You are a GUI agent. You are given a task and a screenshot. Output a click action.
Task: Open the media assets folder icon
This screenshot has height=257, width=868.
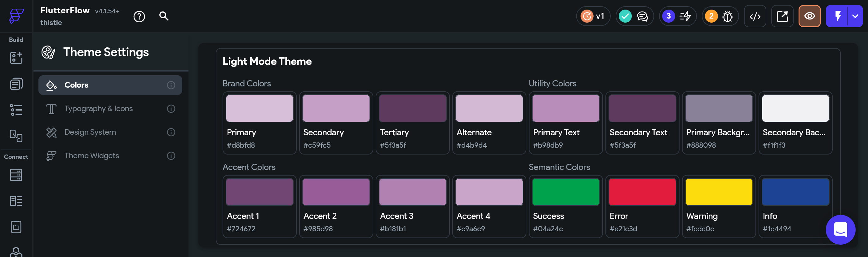click(16, 227)
